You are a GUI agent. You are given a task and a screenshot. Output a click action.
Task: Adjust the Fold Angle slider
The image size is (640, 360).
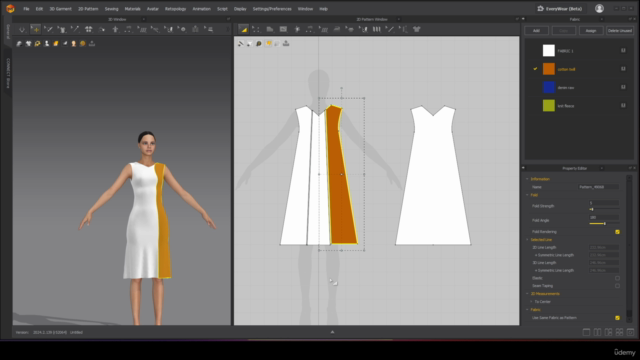click(604, 224)
